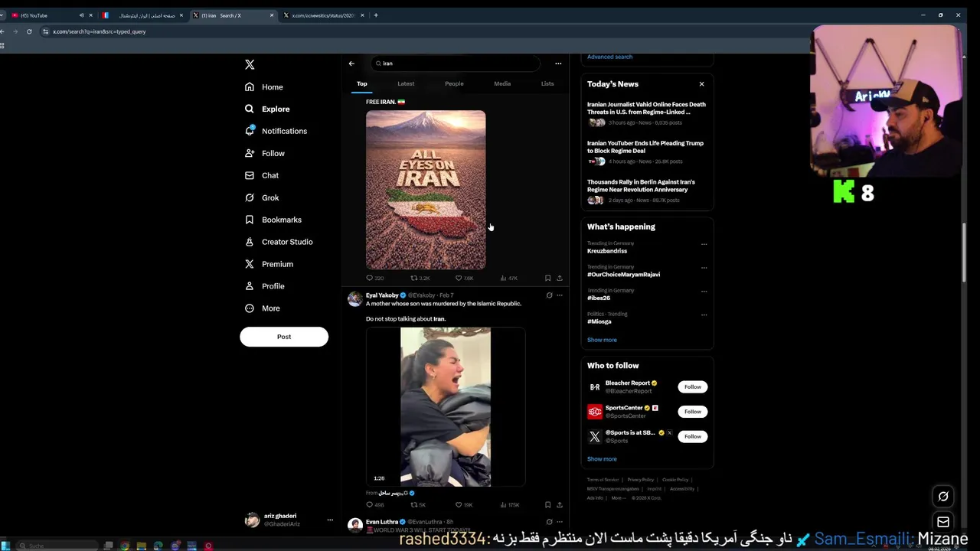Open floating Grok button
Screen dimensions: 980x551
(x=943, y=497)
